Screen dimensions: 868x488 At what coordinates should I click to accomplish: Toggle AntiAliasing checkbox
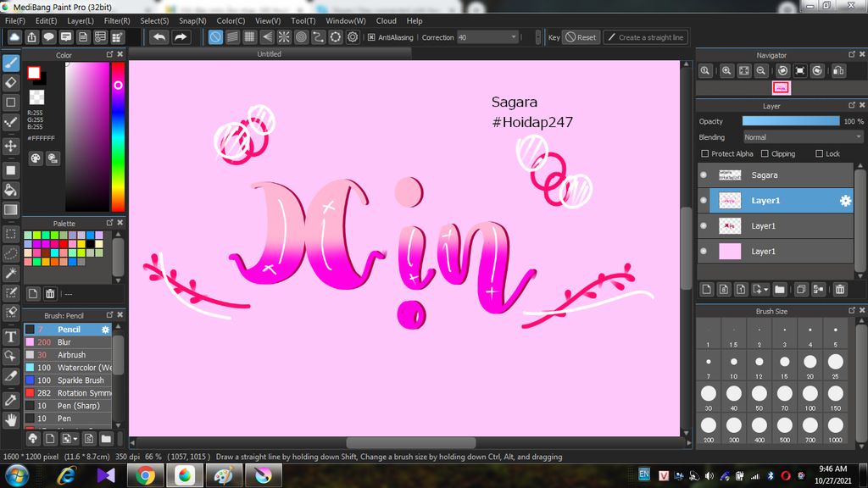[371, 37]
